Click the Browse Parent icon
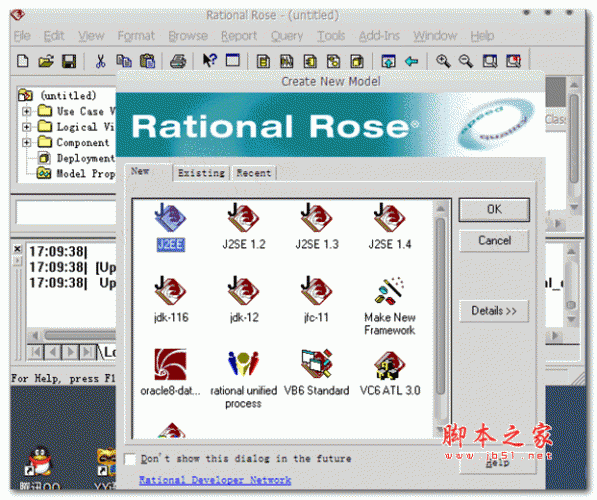The image size is (597, 500). (388, 61)
